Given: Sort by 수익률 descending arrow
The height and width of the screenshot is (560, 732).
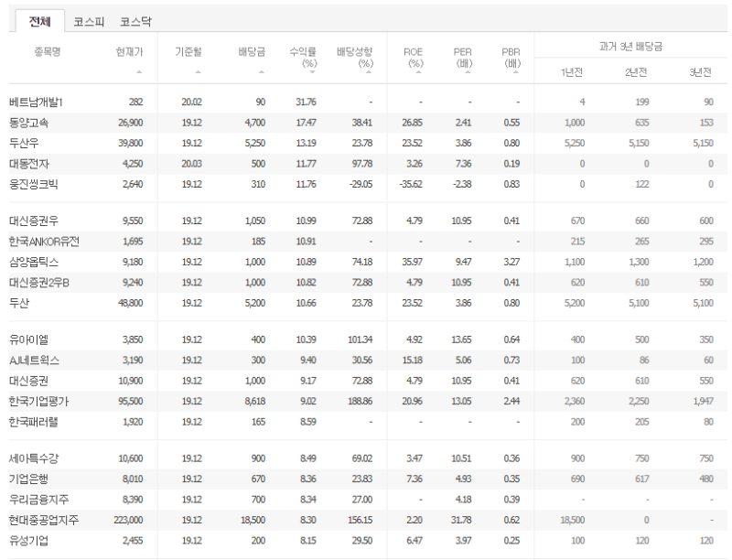Looking at the screenshot, I should pyautogui.click(x=312, y=72).
